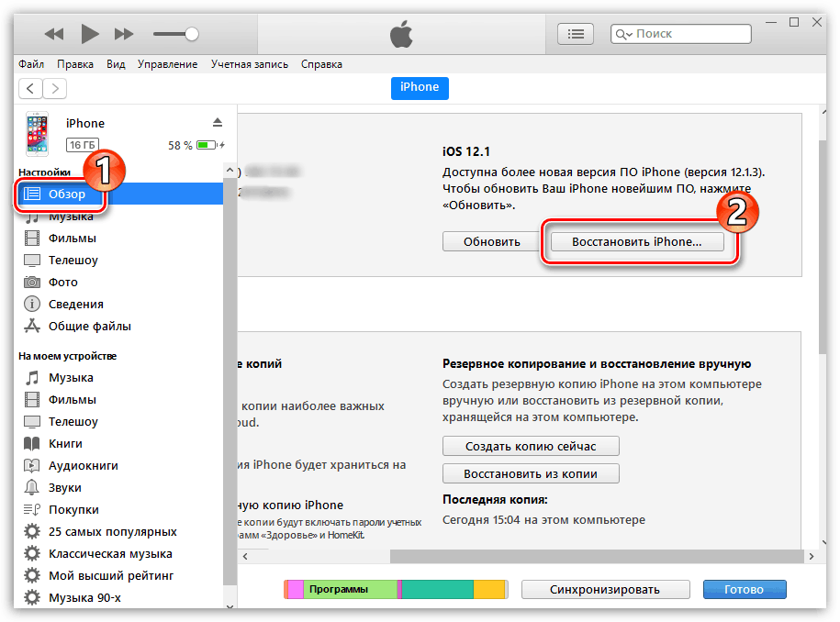The height and width of the screenshot is (622, 840).
Task: Open the Правка menu
Action: (75, 64)
